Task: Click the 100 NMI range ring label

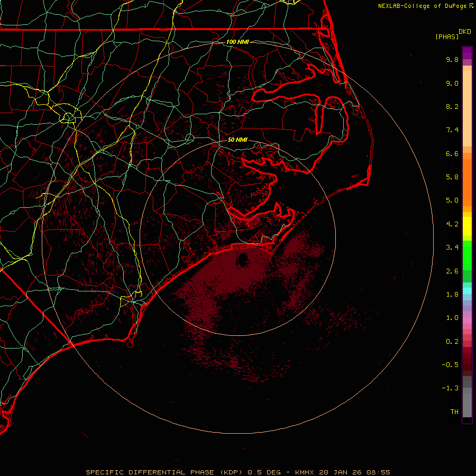Action: [237, 42]
